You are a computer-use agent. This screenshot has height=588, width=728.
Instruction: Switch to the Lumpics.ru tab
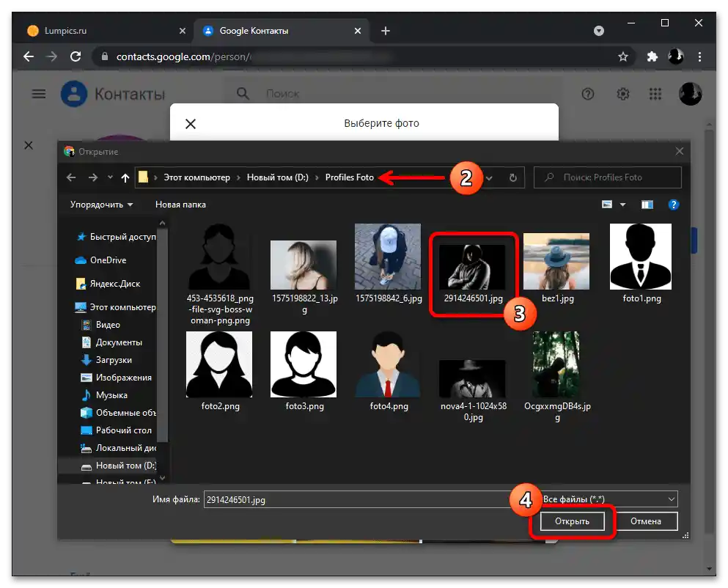click(x=106, y=31)
